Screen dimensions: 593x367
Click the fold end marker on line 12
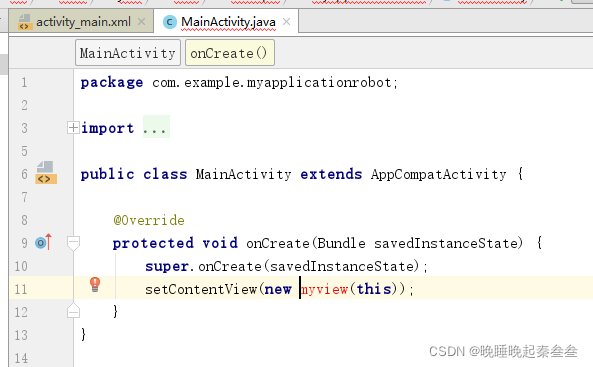pos(73,311)
